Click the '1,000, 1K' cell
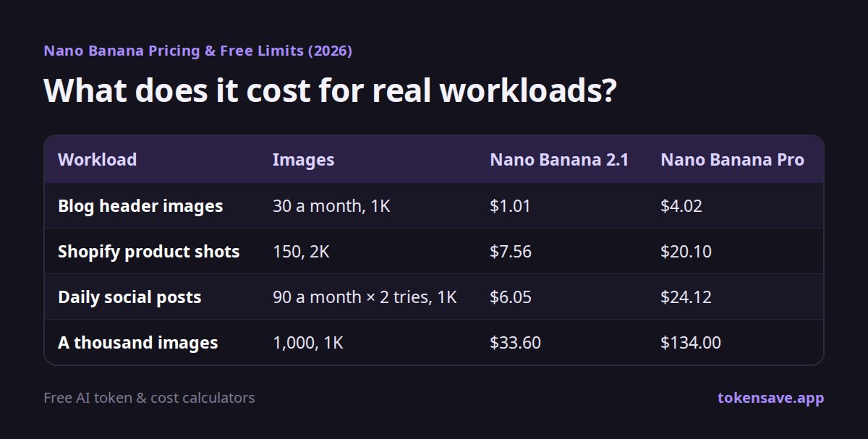868x439 pixels. (x=308, y=343)
